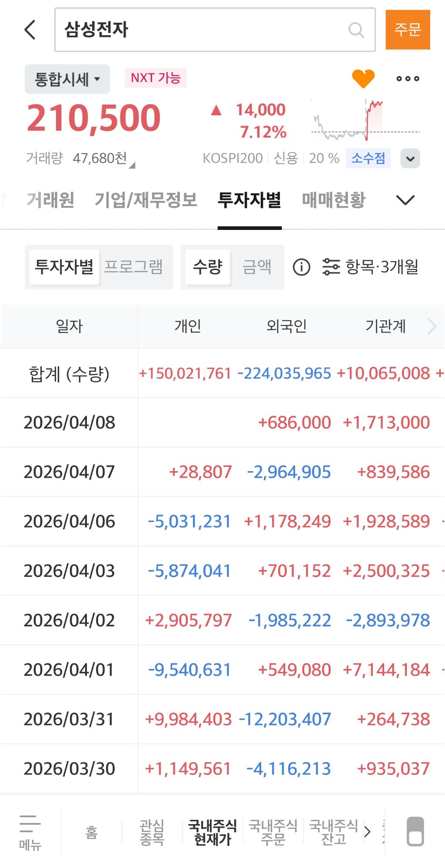Tap the mini price chart thumbnail
The width and height of the screenshot is (445, 868).
click(366, 120)
